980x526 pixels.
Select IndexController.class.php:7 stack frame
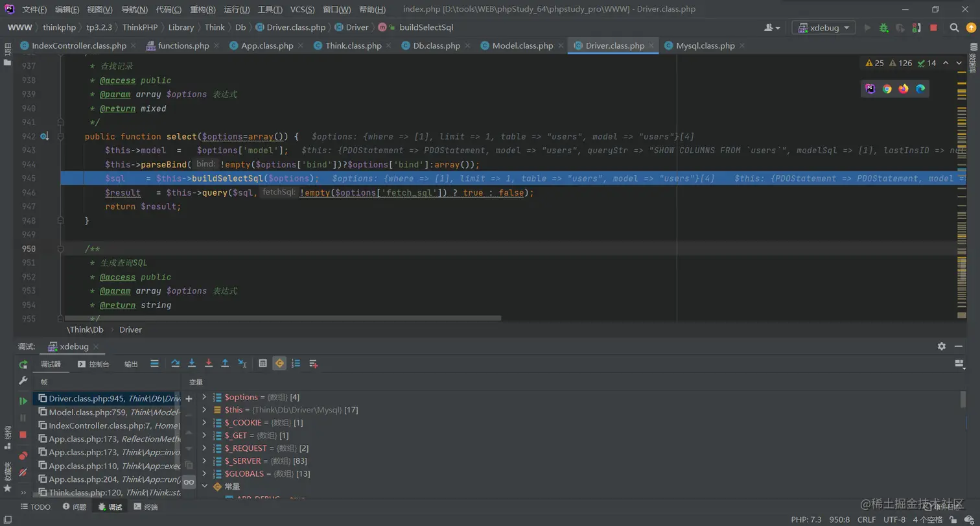108,425
